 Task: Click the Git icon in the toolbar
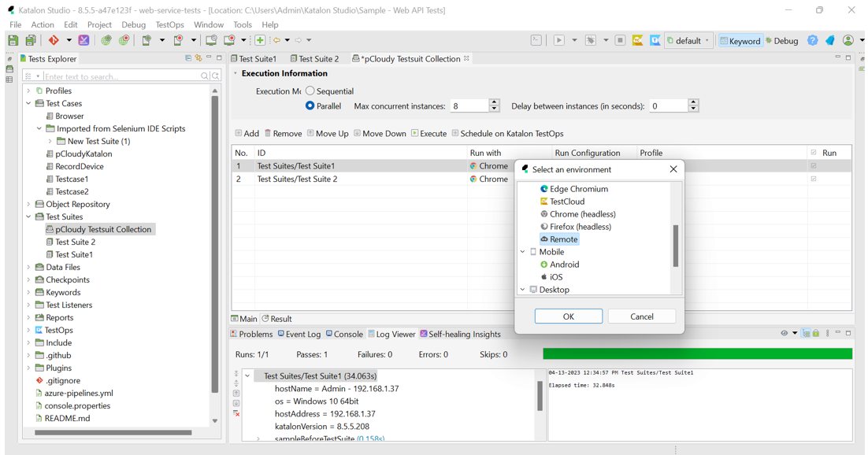click(x=54, y=40)
